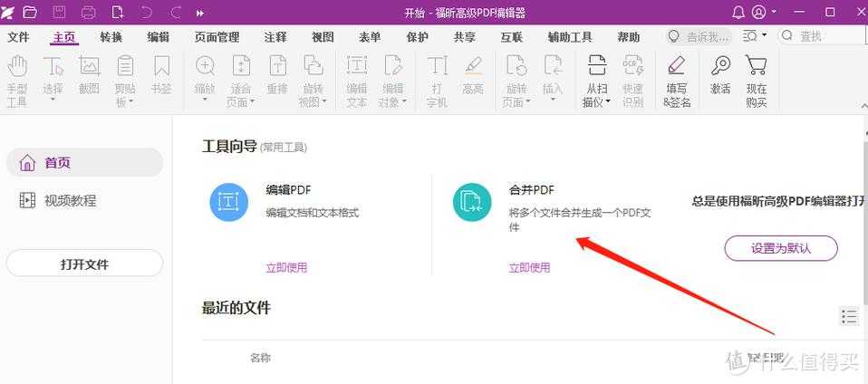This screenshot has height=384, width=868.
Task: Go to 首页 in the sidebar
Action: [84, 163]
